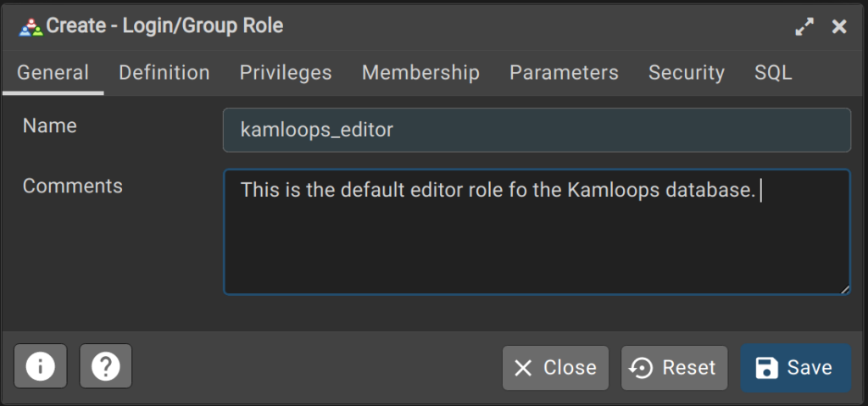Click the floppy disk icon on Save
868x406 pixels.
pyautogui.click(x=766, y=368)
